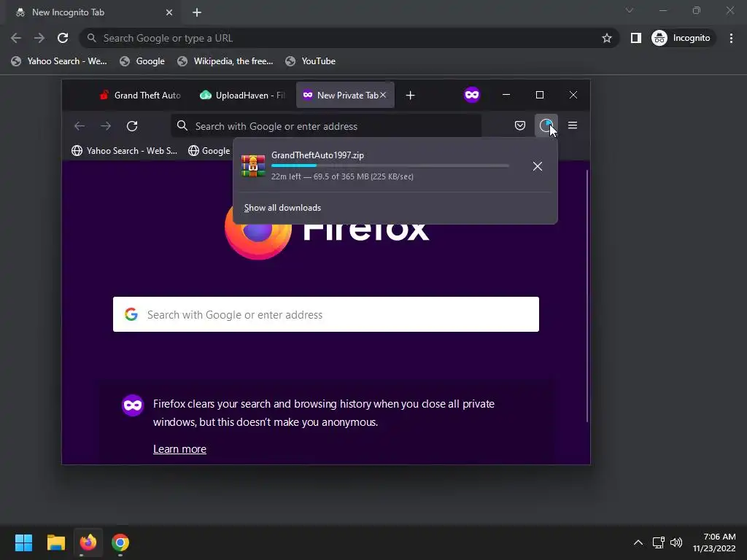
Task: Switch to Grand Theft Auto tab
Action: click(139, 96)
